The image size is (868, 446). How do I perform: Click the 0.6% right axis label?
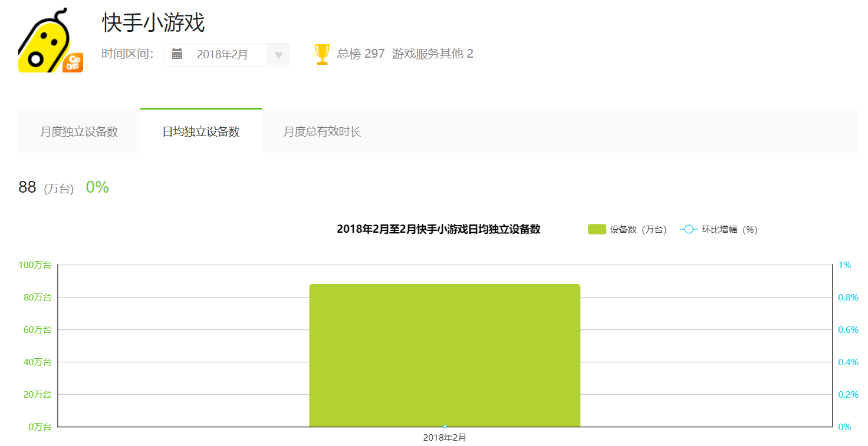[848, 330]
